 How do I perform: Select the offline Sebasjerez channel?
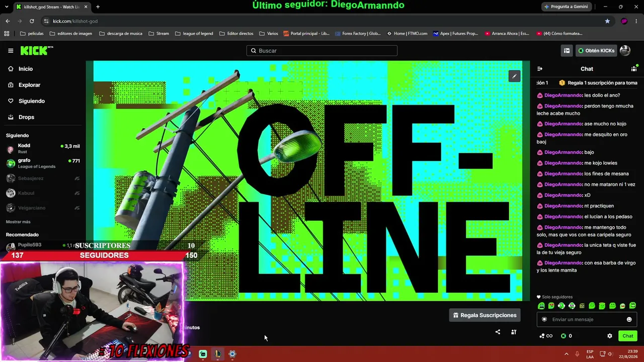click(x=43, y=178)
